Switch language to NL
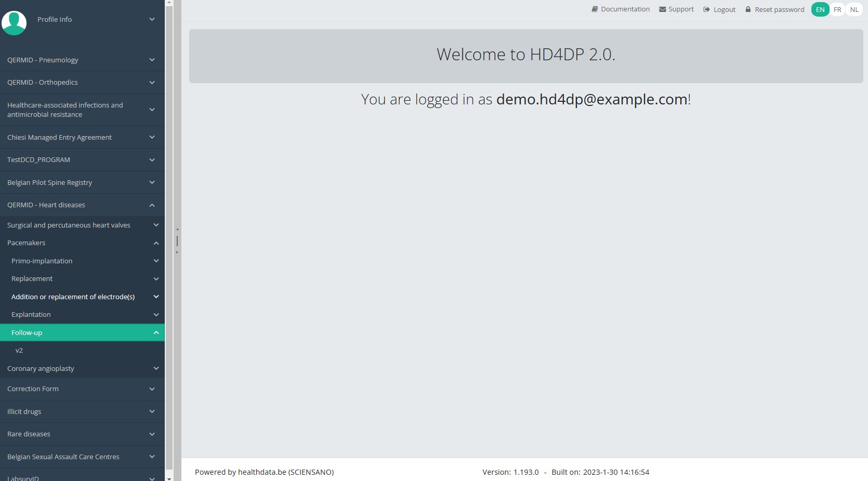The height and width of the screenshot is (481, 868). click(854, 9)
